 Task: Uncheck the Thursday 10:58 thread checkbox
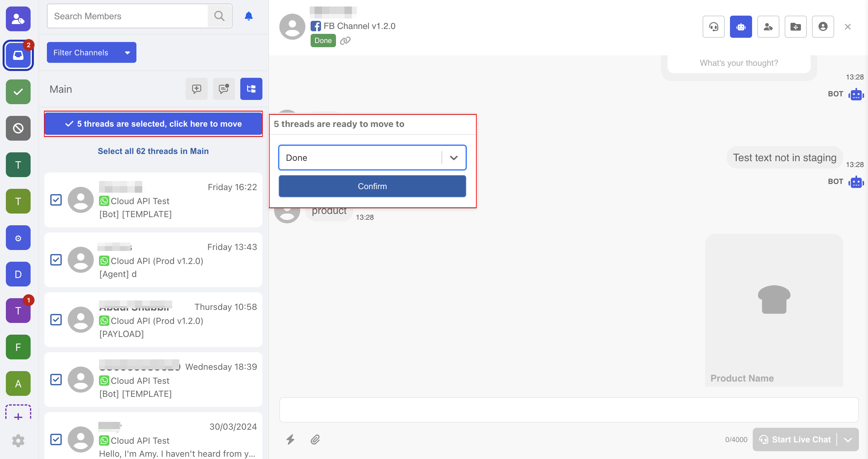(56, 319)
